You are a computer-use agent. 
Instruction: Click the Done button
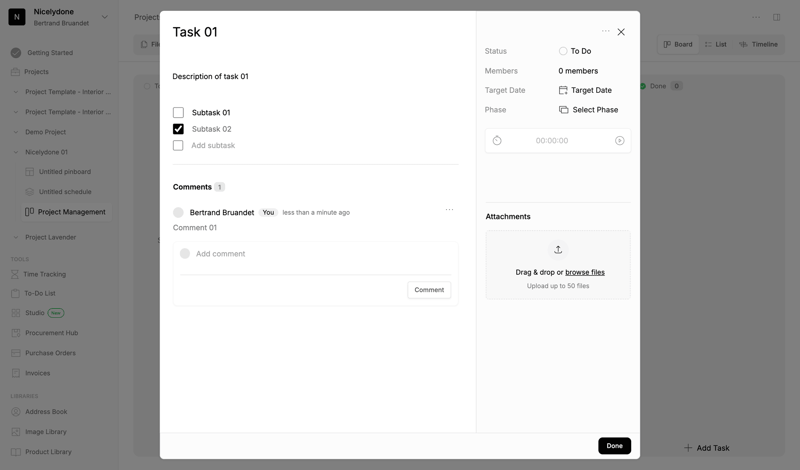coord(614,446)
